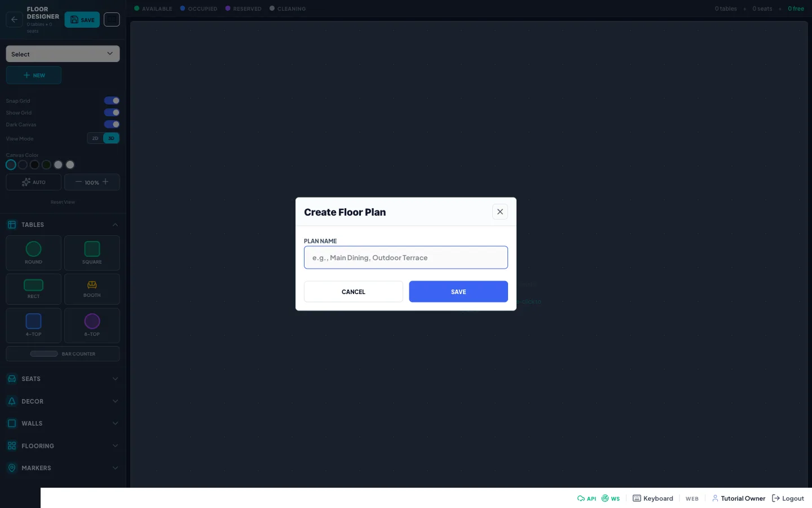Screen dimensions: 812x508
Task: Add a Round table
Action: 34,253
